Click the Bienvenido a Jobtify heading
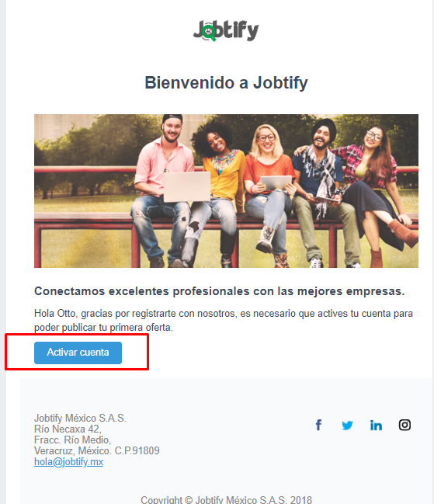Viewport: 434px width, 504px height. 226,83
